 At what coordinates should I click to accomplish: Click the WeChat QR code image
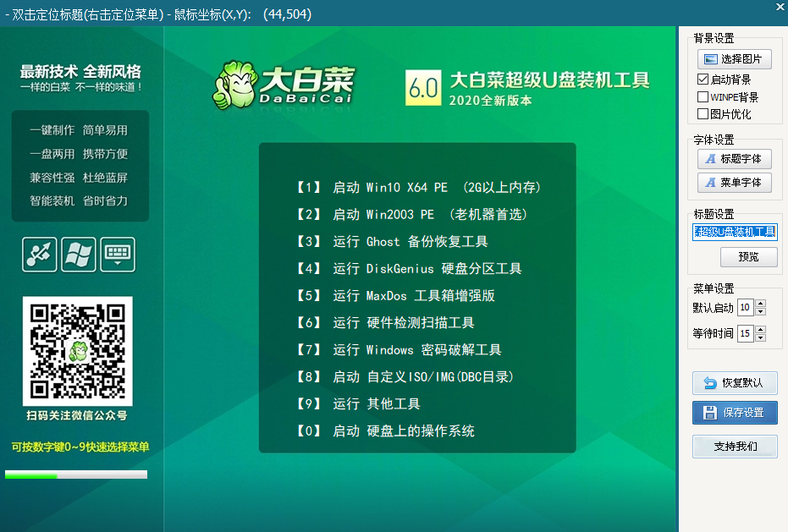pyautogui.click(x=77, y=351)
